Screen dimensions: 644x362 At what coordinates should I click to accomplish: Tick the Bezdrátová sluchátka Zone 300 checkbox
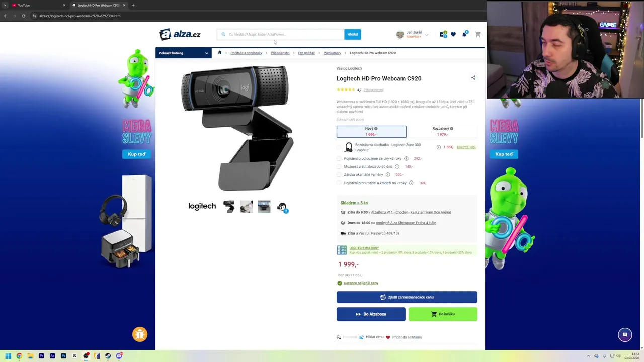coord(339,147)
